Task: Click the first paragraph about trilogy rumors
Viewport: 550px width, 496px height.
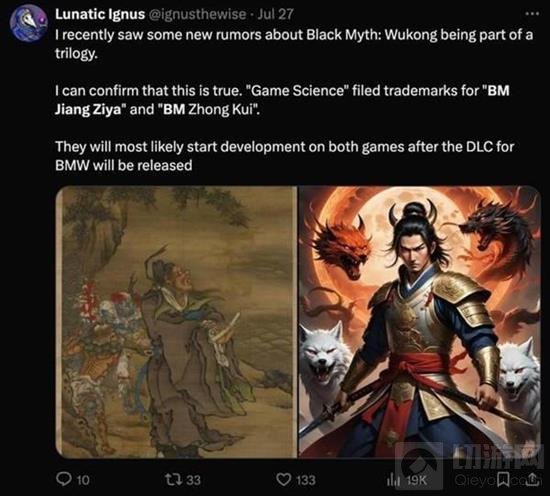Action: point(294,44)
